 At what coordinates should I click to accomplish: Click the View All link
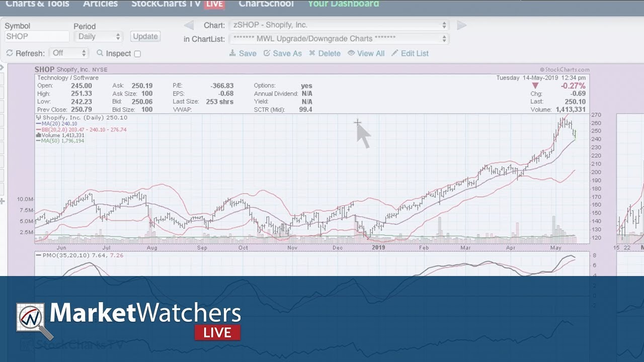(366, 53)
